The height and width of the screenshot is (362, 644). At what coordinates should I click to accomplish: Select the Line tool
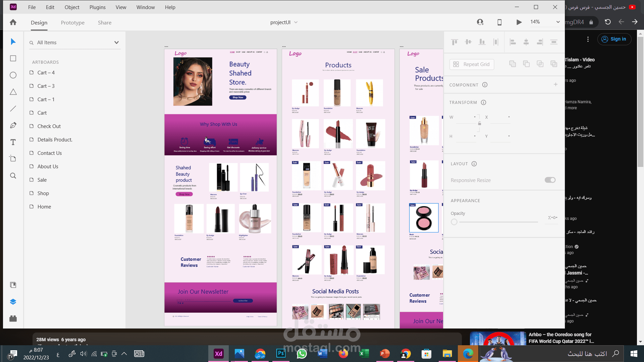(x=13, y=109)
